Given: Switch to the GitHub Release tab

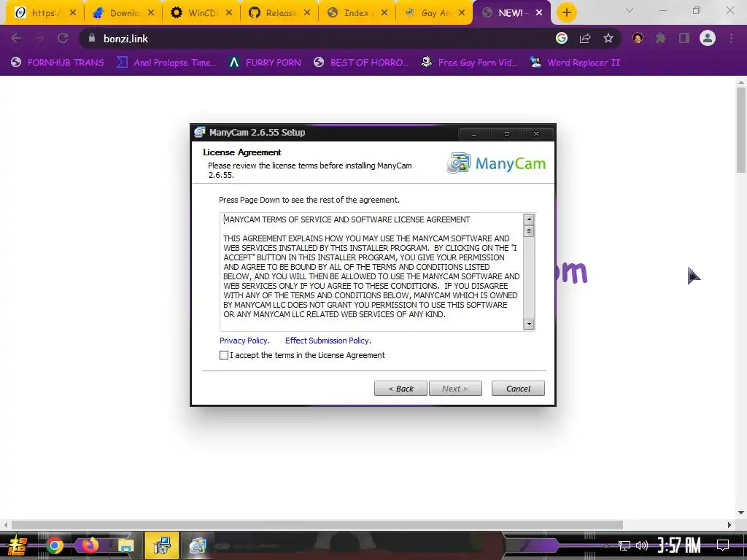Looking at the screenshot, I should tap(279, 13).
